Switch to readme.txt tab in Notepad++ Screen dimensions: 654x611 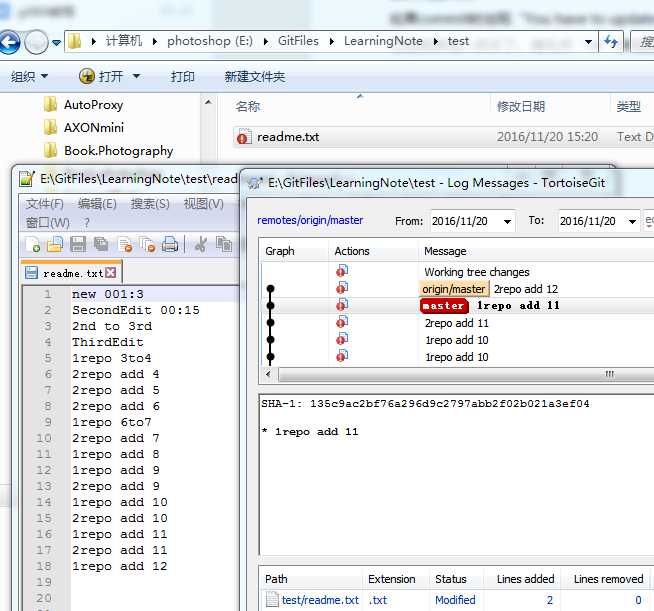72,273
